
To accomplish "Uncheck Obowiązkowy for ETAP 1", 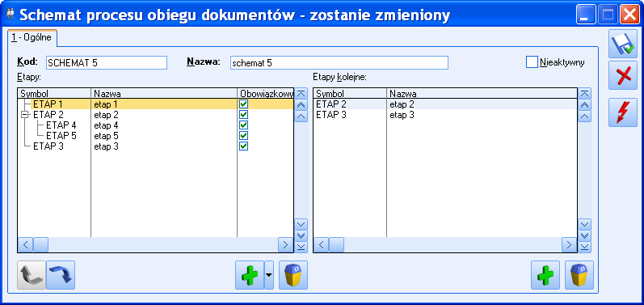I will pyautogui.click(x=243, y=104).
